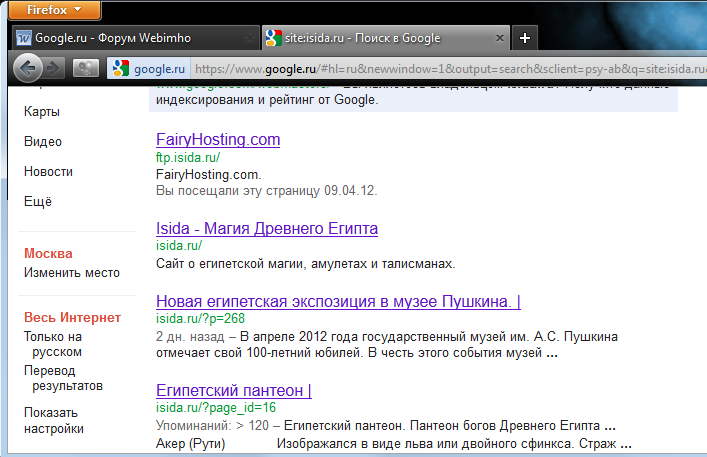
Task: Click the isida.ru/ green URL
Action: coord(179,246)
